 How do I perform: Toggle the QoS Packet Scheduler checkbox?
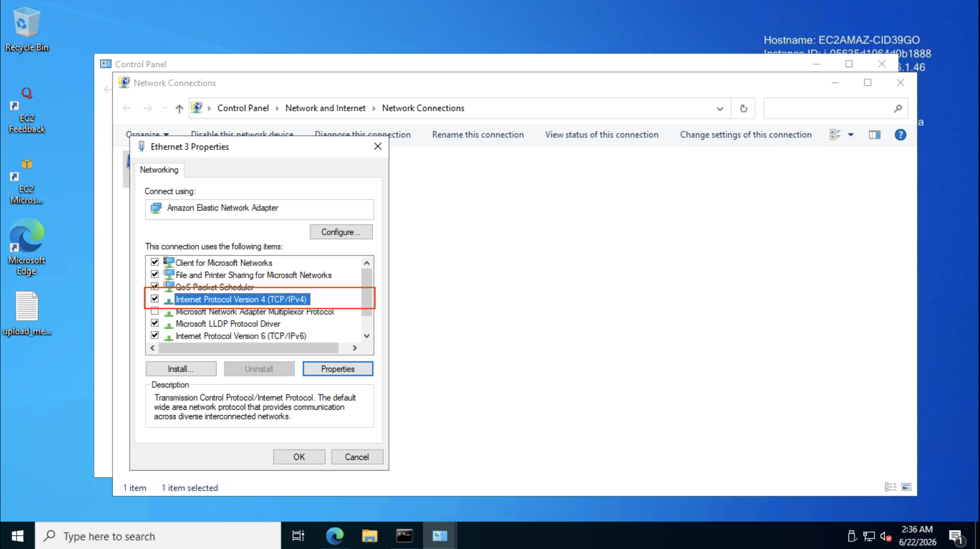(155, 286)
